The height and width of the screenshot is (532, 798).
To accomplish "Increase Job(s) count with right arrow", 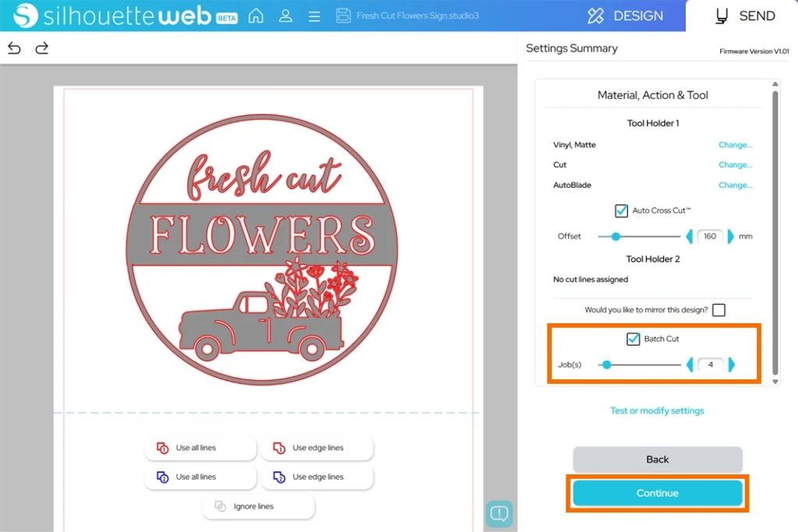I will [731, 365].
